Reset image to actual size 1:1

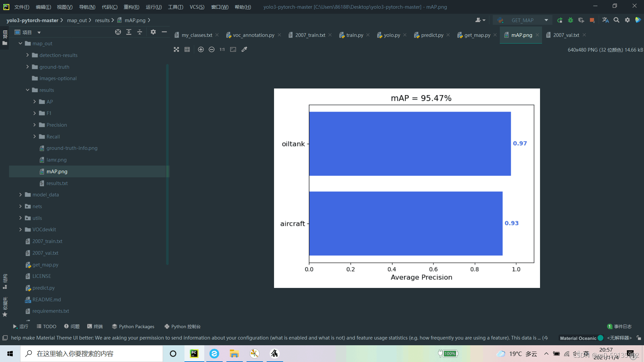222,50
